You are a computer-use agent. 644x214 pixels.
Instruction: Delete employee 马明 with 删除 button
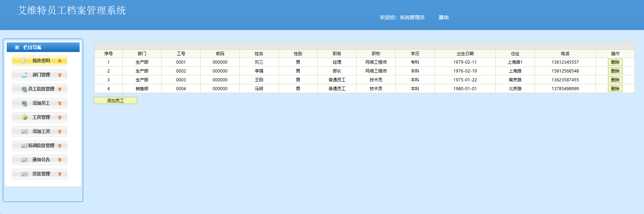(x=615, y=89)
